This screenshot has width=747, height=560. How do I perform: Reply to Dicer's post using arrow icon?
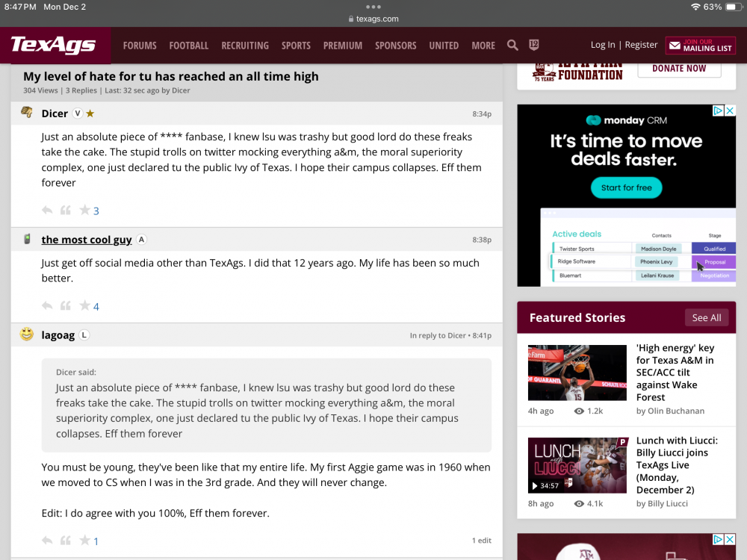(x=47, y=211)
